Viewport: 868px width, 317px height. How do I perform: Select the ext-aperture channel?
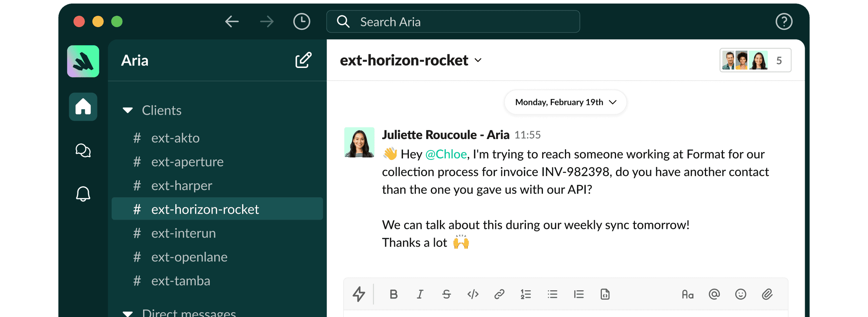[x=187, y=162]
